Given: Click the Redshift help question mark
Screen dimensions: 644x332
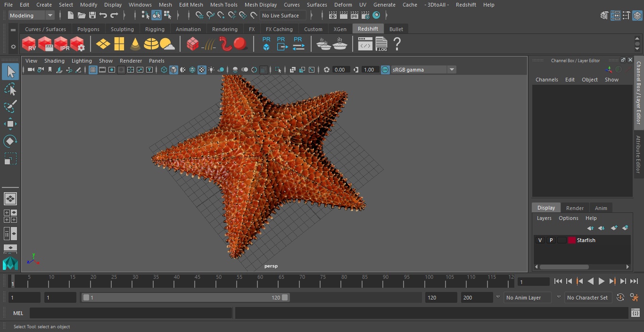Looking at the screenshot, I should pyautogui.click(x=397, y=44).
